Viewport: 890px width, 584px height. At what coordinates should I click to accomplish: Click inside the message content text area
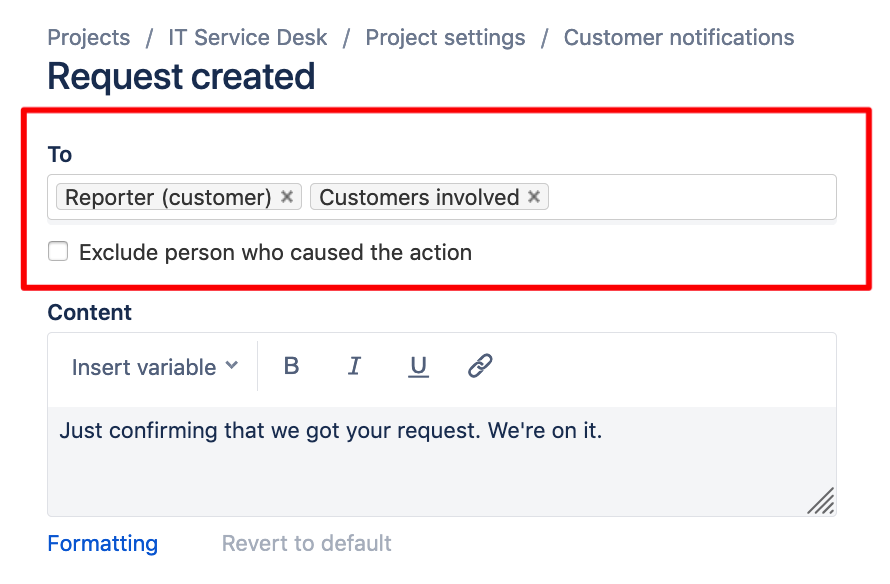click(x=442, y=461)
